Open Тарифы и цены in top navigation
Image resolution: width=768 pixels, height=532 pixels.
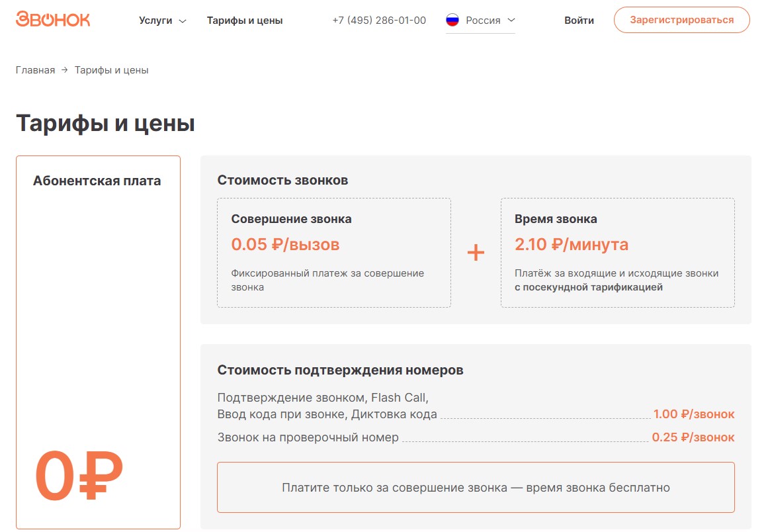[244, 21]
